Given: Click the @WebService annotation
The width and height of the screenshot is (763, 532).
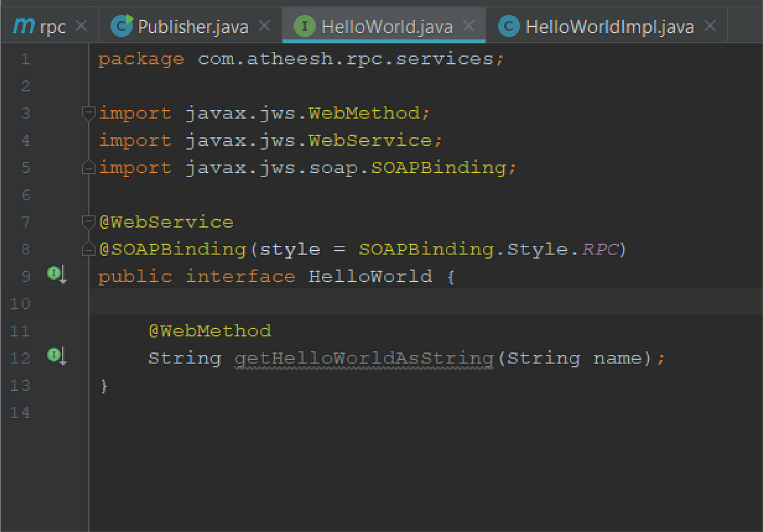Looking at the screenshot, I should pyautogui.click(x=166, y=222).
